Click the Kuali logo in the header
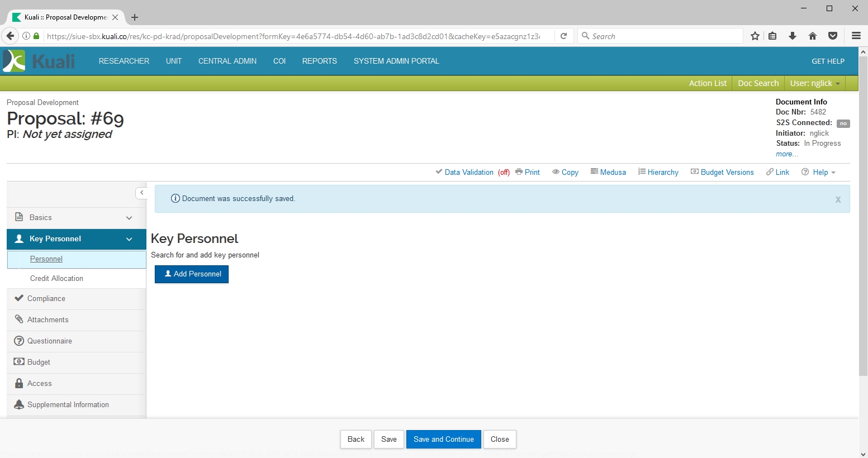Screen dimensions: 868x458 point(39,61)
